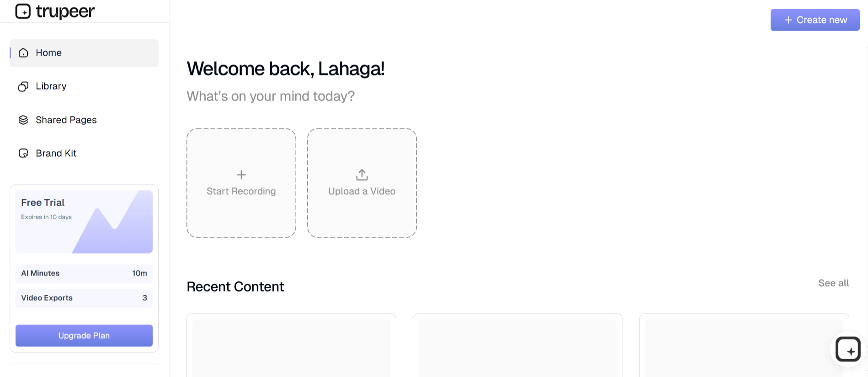The width and height of the screenshot is (868, 377).
Task: Click the Shared Pages layers icon
Action: click(x=23, y=120)
